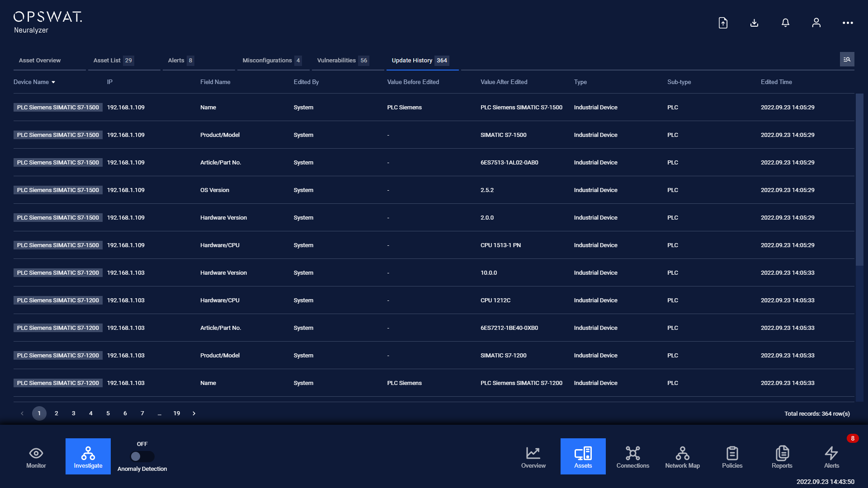The image size is (868, 488).
Task: Go to page 5
Action: (108, 413)
